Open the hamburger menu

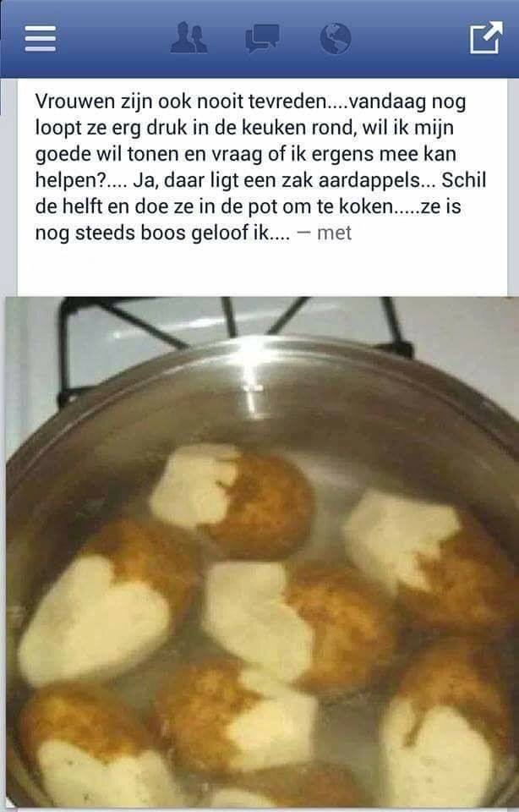click(x=40, y=39)
